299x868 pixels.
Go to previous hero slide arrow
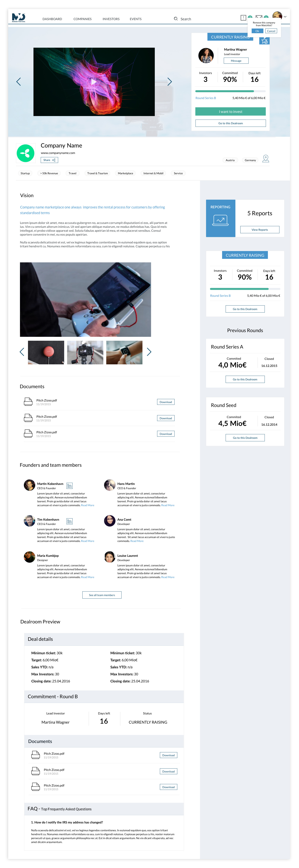click(x=19, y=81)
